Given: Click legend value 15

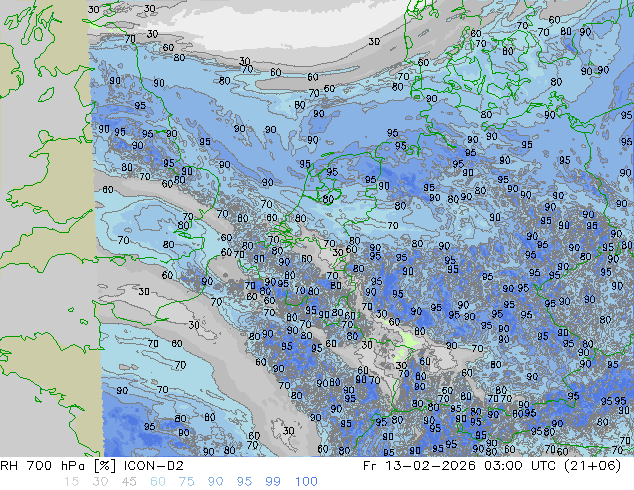Looking at the screenshot, I should (x=71, y=482).
